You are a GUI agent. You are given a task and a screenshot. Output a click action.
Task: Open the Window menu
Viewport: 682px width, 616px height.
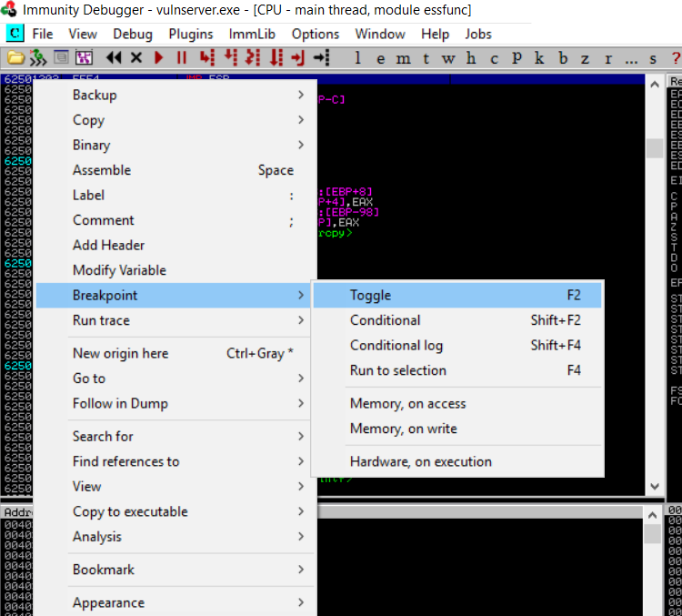click(x=380, y=34)
